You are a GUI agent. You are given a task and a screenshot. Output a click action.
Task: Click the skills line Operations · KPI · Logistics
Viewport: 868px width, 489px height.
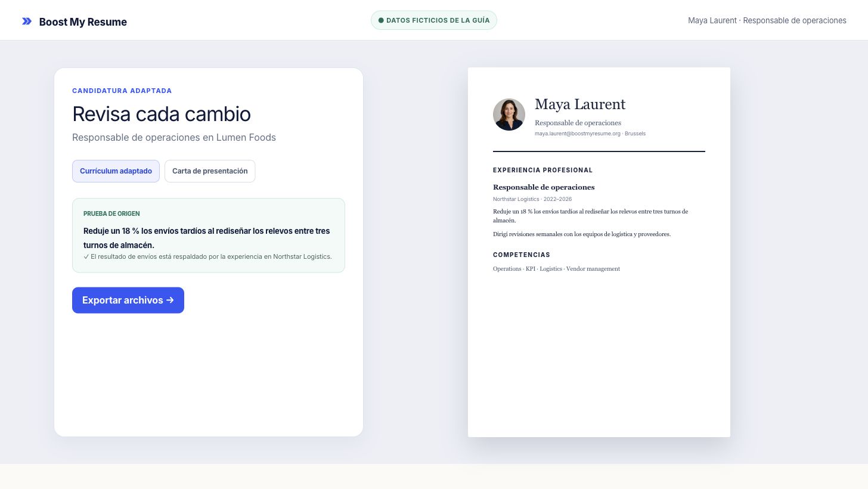click(556, 269)
